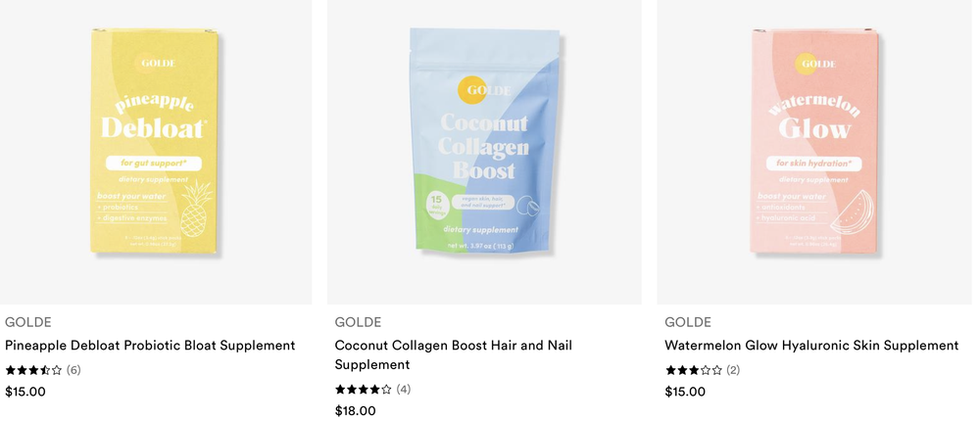The height and width of the screenshot is (422, 980).
Task: View the (4) reviews for Coconut Collagen Boost
Action: pyautogui.click(x=404, y=390)
